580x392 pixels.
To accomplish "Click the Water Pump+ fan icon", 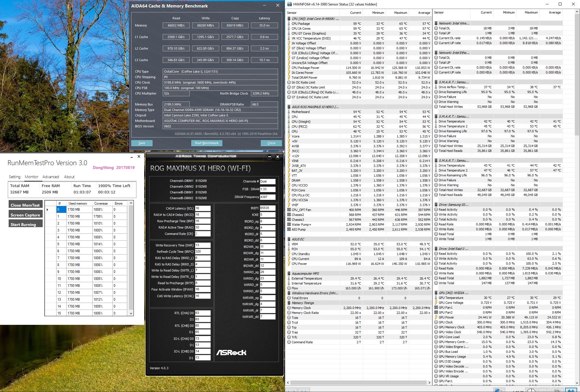I will point(289,225).
